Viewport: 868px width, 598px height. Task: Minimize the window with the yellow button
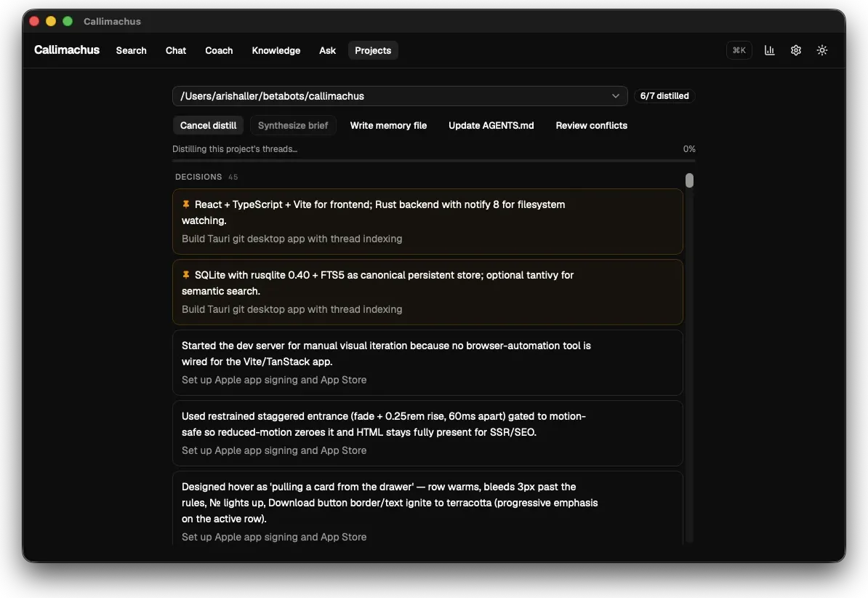click(51, 21)
